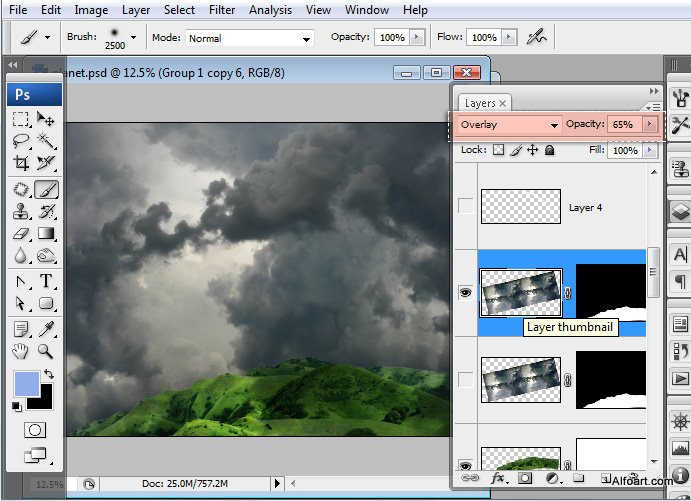Hide the selected blue highlighted layer
The image size is (691, 501).
tap(465, 292)
